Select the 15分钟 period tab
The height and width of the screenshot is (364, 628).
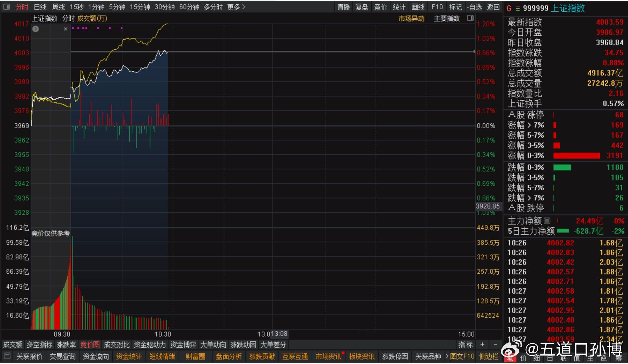pos(140,7)
